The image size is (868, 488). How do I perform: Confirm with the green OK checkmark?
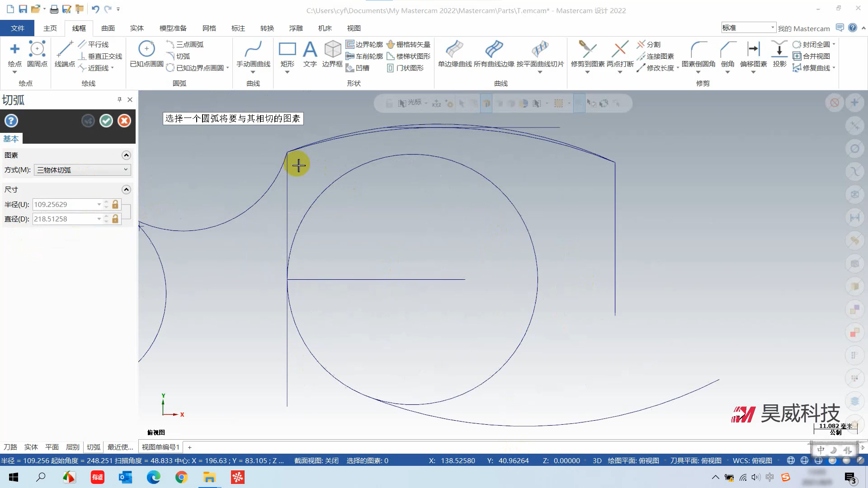coord(106,121)
